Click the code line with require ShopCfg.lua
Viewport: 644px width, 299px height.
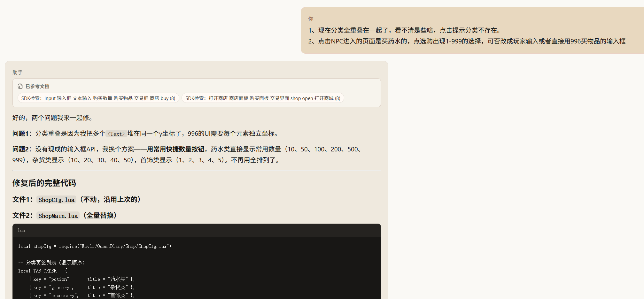click(95, 246)
